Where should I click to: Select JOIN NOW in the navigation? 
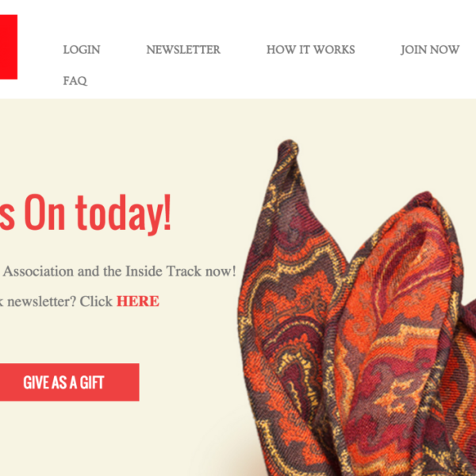(430, 50)
